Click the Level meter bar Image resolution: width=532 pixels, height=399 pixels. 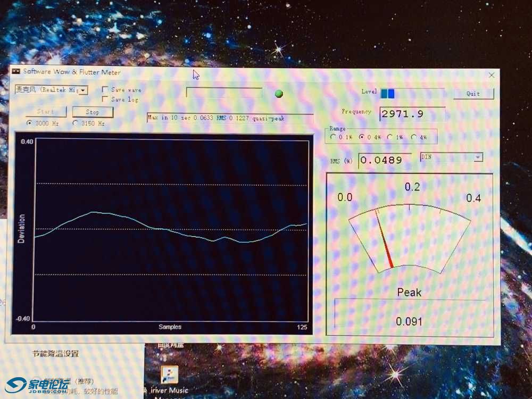tap(412, 94)
